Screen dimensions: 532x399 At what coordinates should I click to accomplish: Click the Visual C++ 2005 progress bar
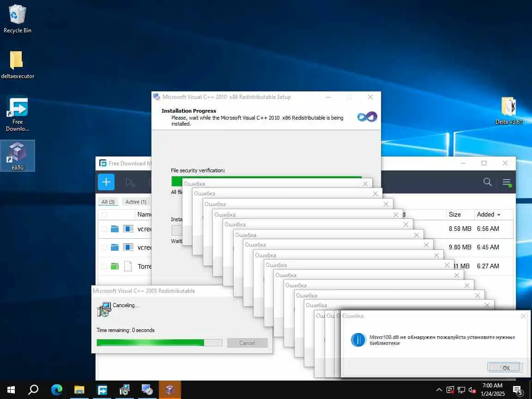point(159,343)
